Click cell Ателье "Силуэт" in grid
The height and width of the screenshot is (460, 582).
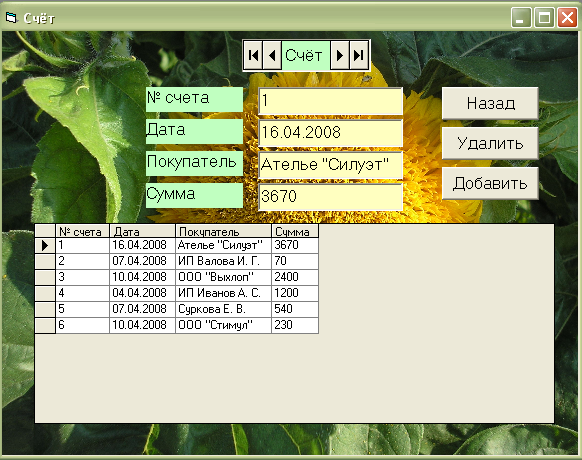tap(223, 245)
